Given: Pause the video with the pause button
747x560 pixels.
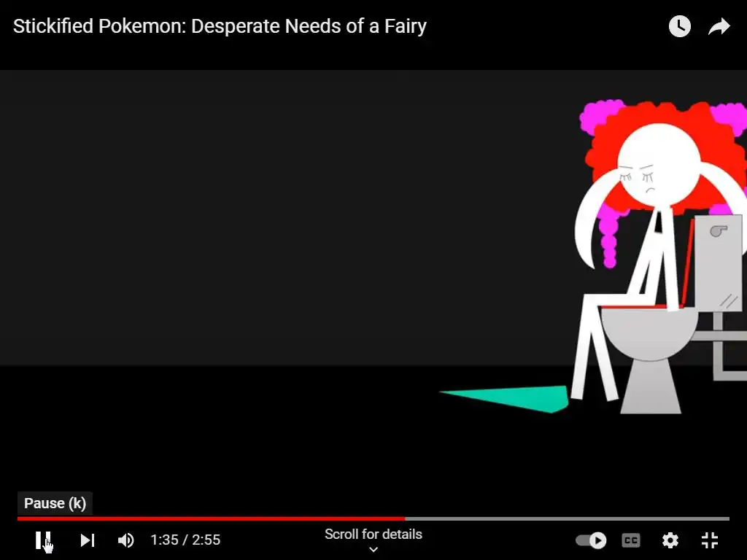Looking at the screenshot, I should point(43,540).
